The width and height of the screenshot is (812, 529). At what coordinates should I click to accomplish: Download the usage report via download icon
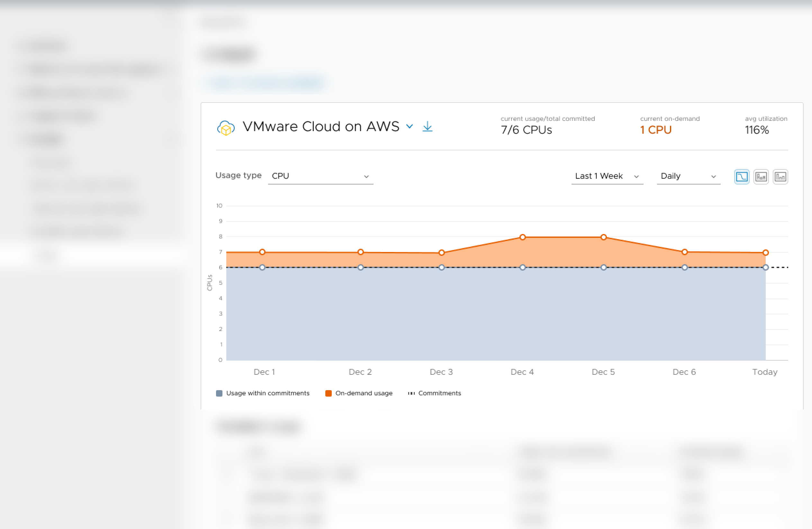[x=428, y=126]
